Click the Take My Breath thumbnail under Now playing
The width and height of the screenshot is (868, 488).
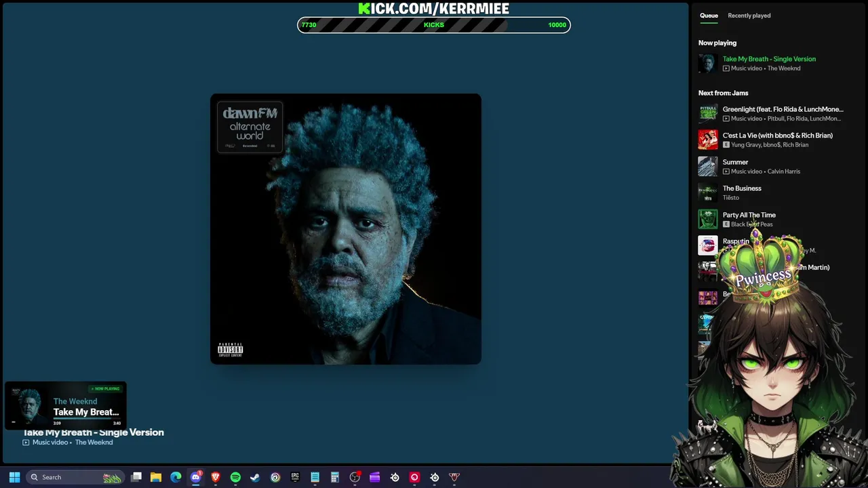(x=708, y=63)
